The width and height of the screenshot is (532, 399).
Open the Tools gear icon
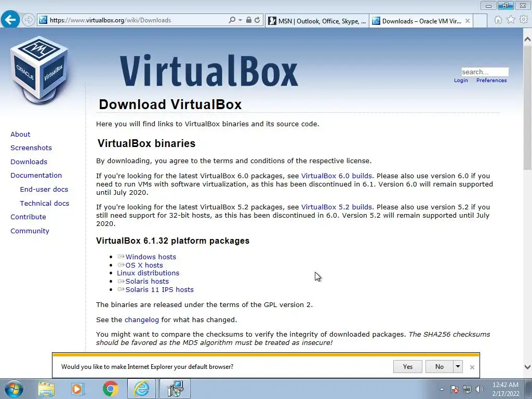point(524,20)
